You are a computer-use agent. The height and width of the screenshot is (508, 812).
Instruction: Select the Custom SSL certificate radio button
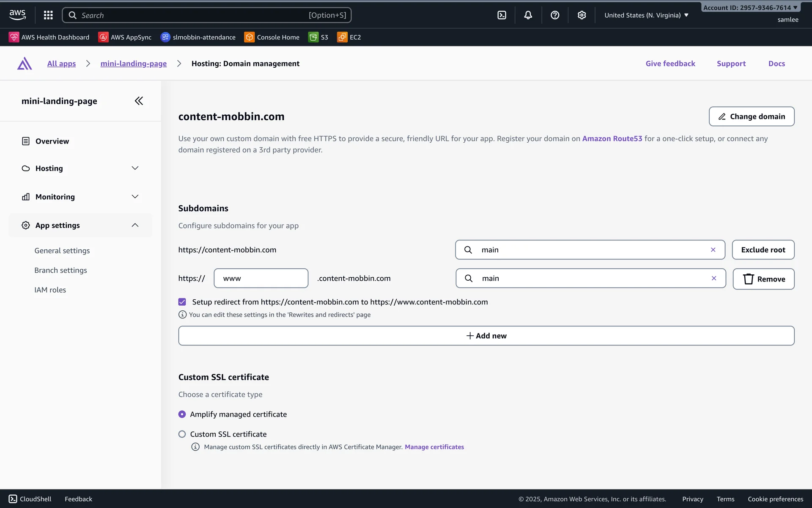182,434
